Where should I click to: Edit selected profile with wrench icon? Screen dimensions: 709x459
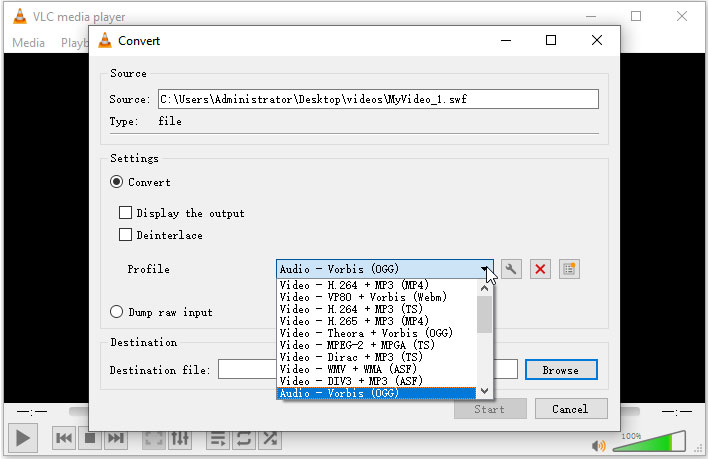511,270
